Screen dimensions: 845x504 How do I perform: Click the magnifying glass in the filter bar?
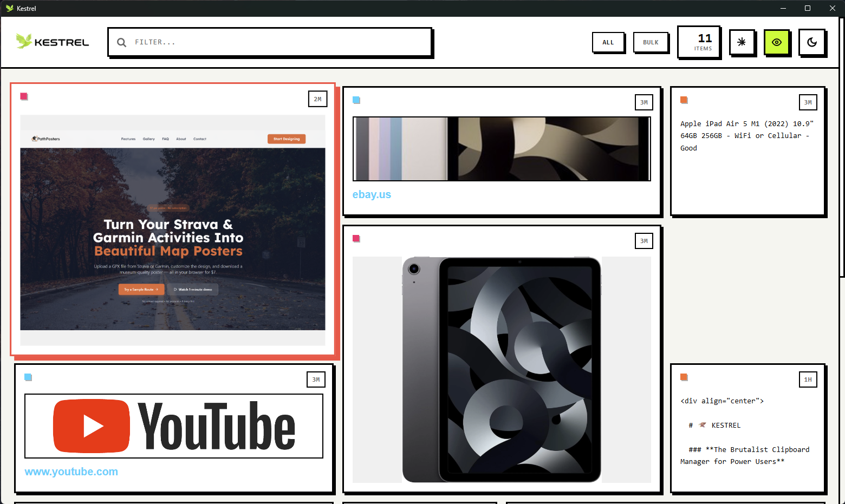(x=121, y=42)
